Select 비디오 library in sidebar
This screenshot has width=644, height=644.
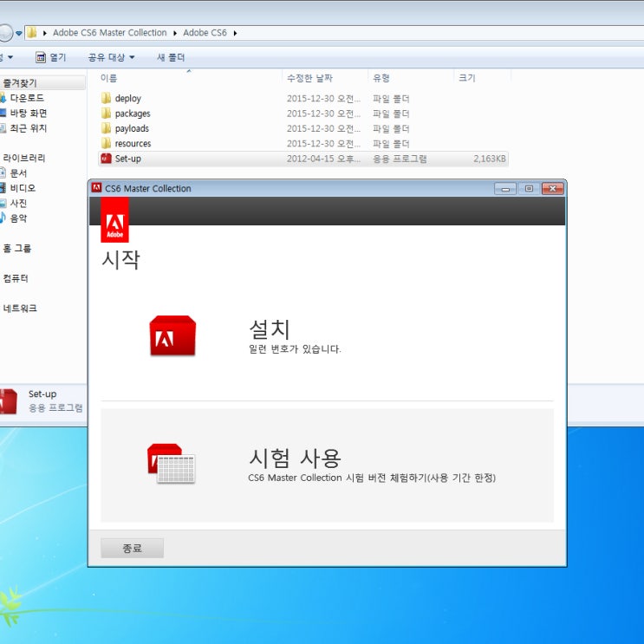click(x=23, y=188)
